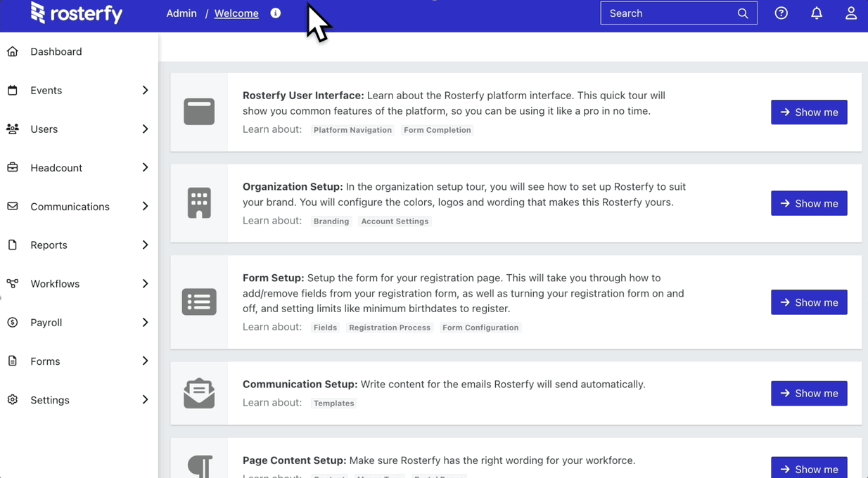The image size is (868, 478).
Task: Click Admin in the breadcrumb
Action: tap(181, 13)
